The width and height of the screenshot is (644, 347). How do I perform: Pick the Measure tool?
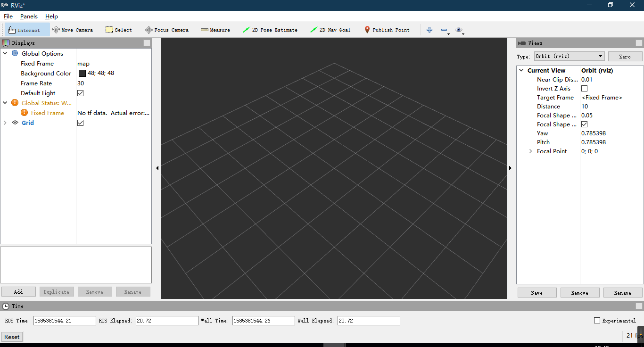(x=215, y=30)
